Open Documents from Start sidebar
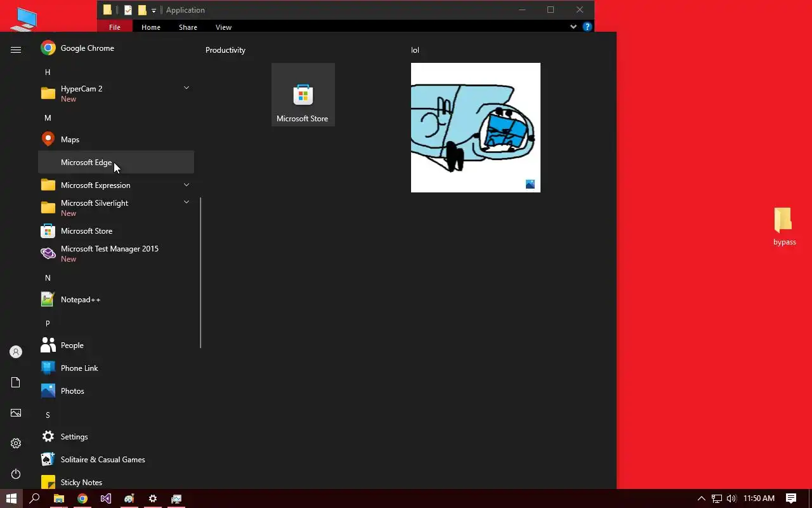This screenshot has width=812, height=508. tap(16, 382)
